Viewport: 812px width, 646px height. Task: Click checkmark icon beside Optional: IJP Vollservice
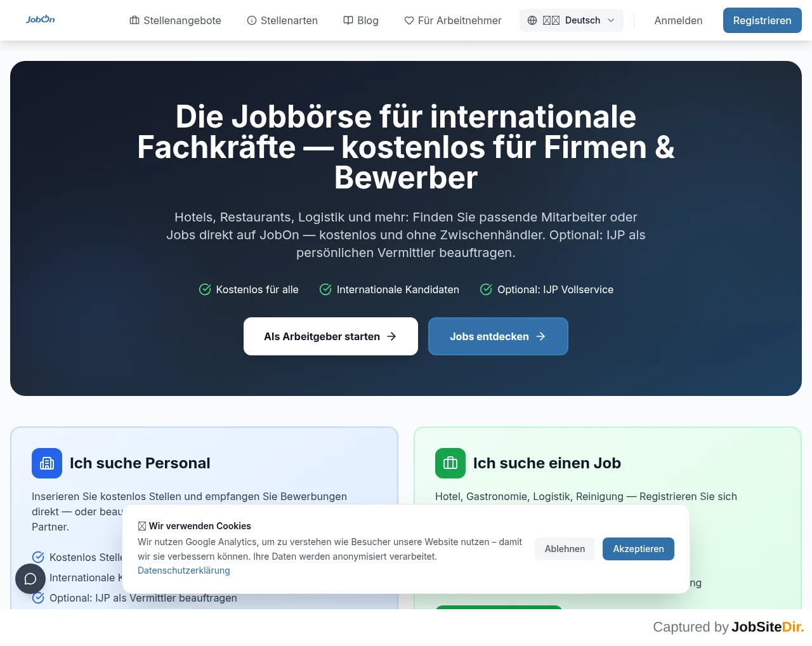coord(486,289)
